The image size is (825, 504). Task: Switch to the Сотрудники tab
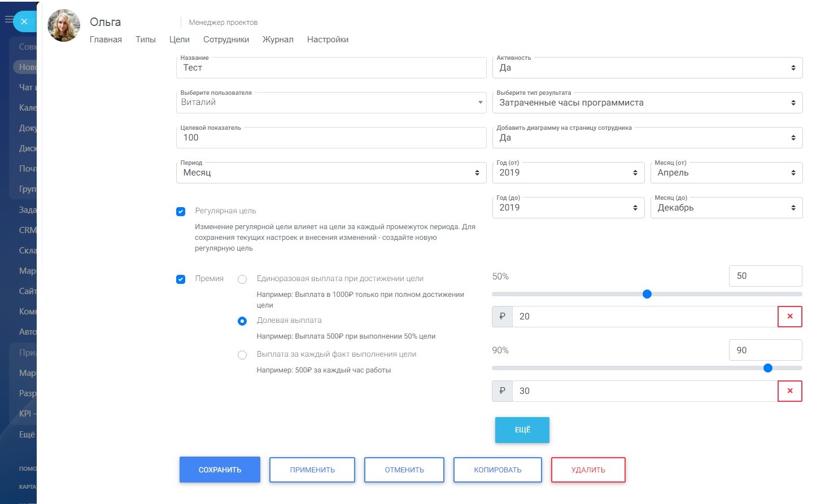(x=226, y=40)
